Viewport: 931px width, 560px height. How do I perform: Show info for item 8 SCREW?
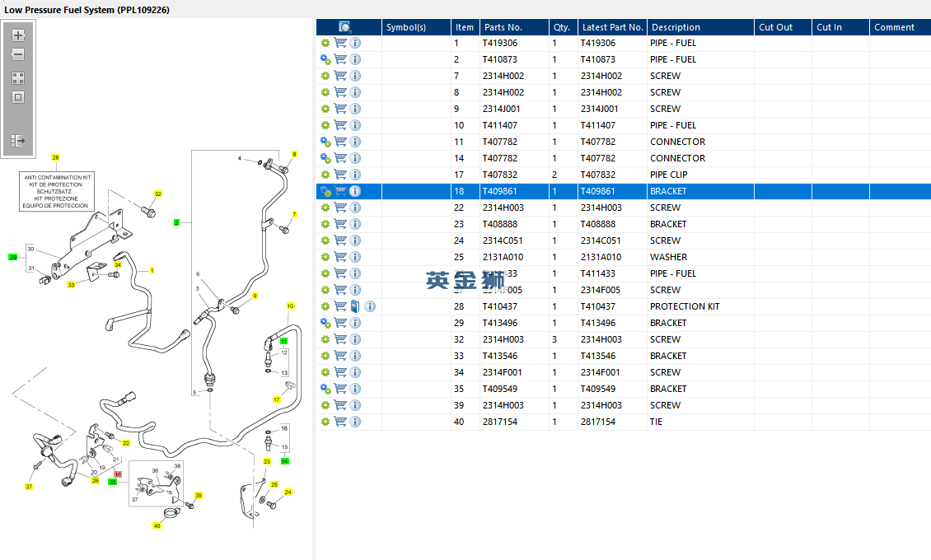355,92
